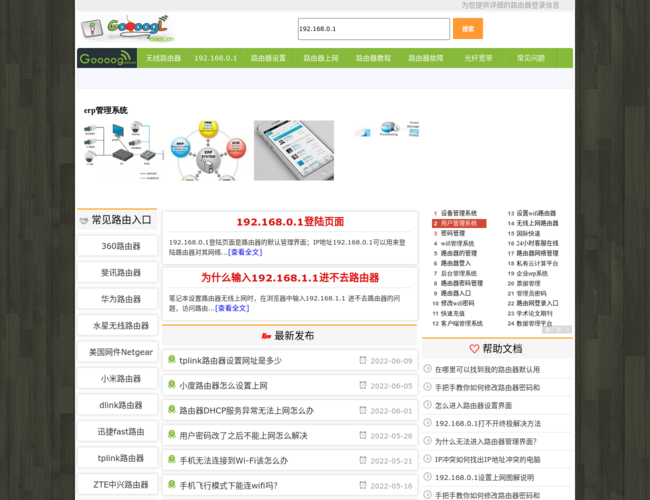Open the 192.168.0.1登陆页面 article title
This screenshot has height=500, width=650.
(290, 222)
